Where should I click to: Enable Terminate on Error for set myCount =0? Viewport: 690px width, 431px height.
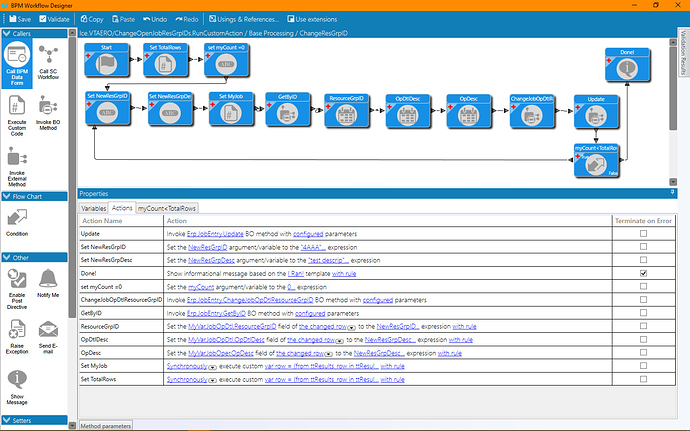click(643, 287)
